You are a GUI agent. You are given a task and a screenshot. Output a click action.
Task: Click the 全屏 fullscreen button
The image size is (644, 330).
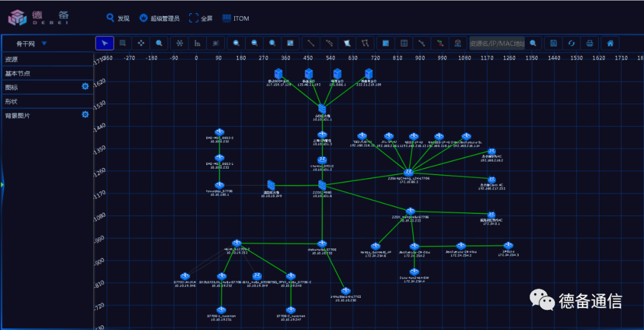point(200,18)
